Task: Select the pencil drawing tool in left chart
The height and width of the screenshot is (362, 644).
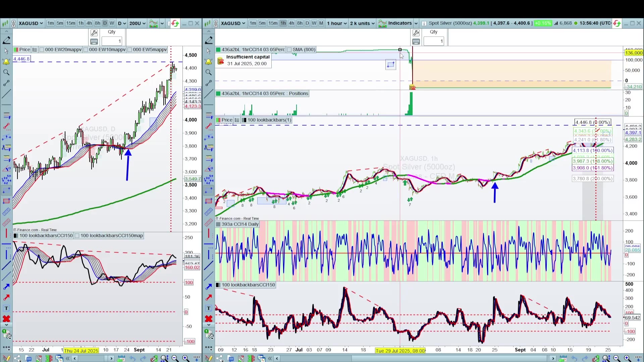Action: click(6, 41)
